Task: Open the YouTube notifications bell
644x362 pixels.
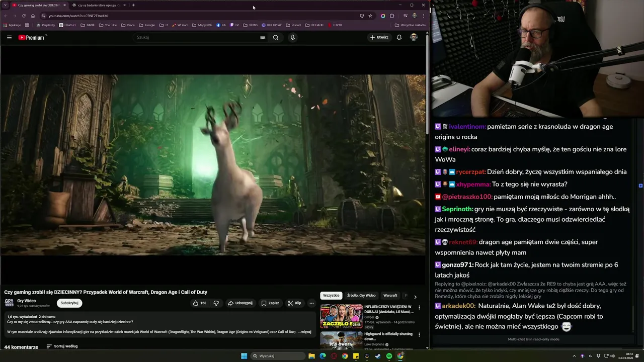Action: [x=399, y=37]
